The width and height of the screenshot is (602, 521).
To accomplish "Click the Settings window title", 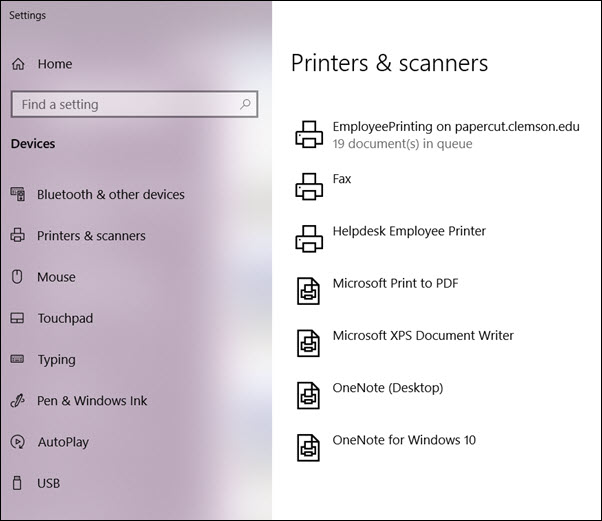I will pos(27,15).
